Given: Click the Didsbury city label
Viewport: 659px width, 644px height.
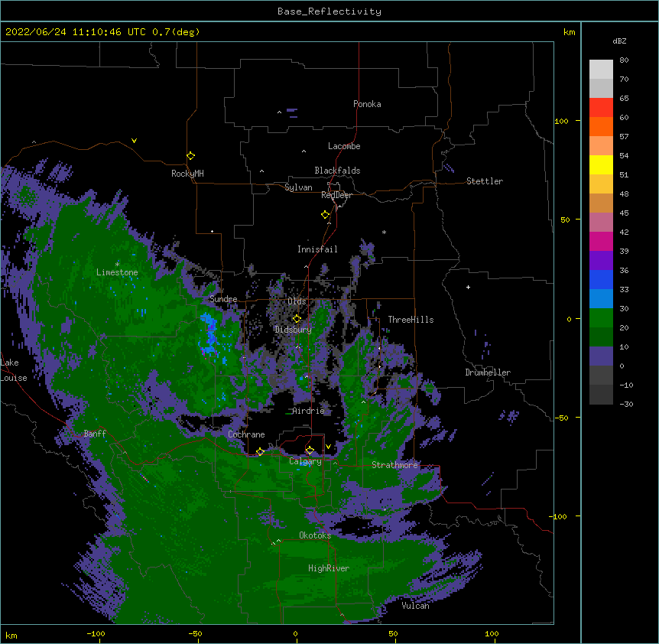Looking at the screenshot, I should coord(293,330).
